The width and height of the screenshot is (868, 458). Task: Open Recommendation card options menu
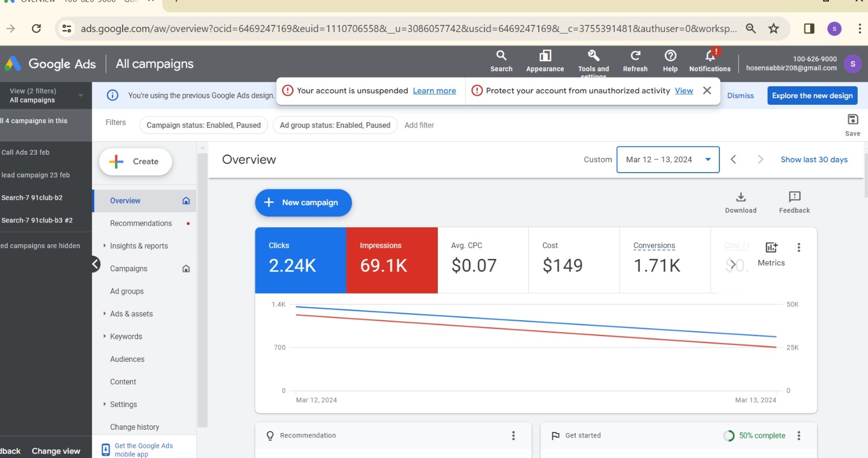[513, 436]
